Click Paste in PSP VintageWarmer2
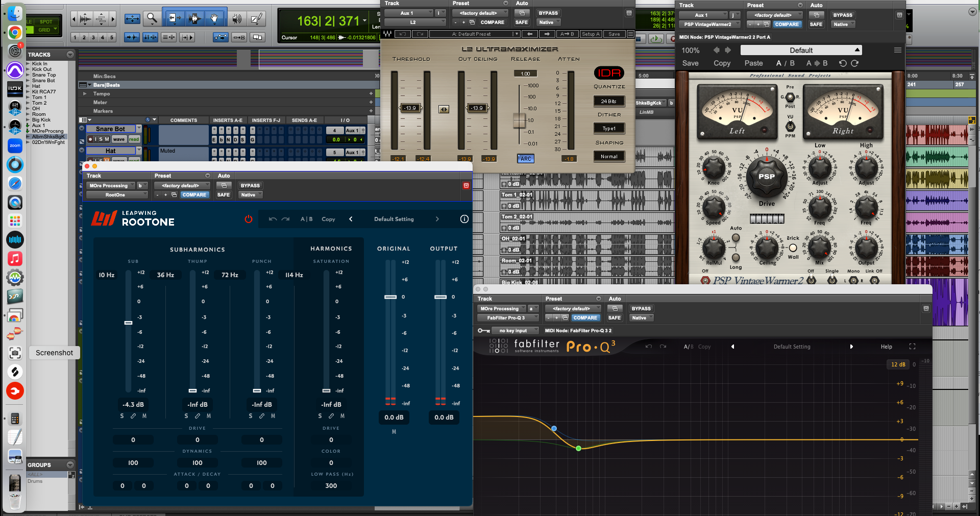980x516 pixels. [753, 63]
